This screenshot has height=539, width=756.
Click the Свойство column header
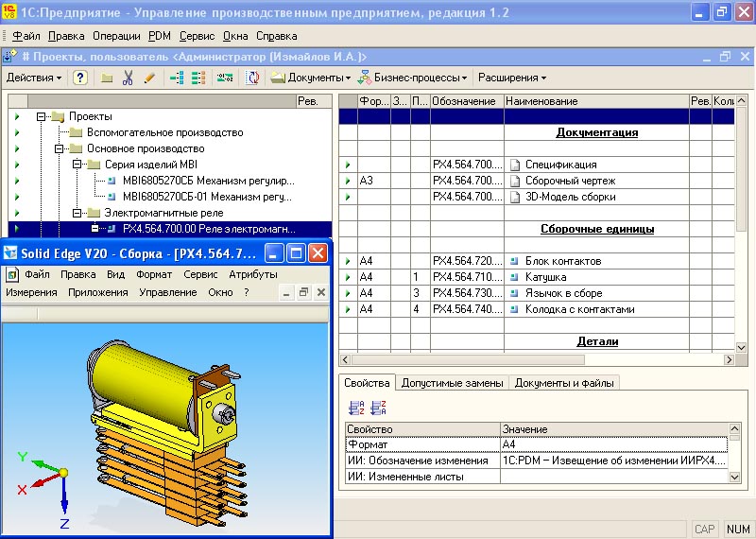pyautogui.click(x=422, y=429)
